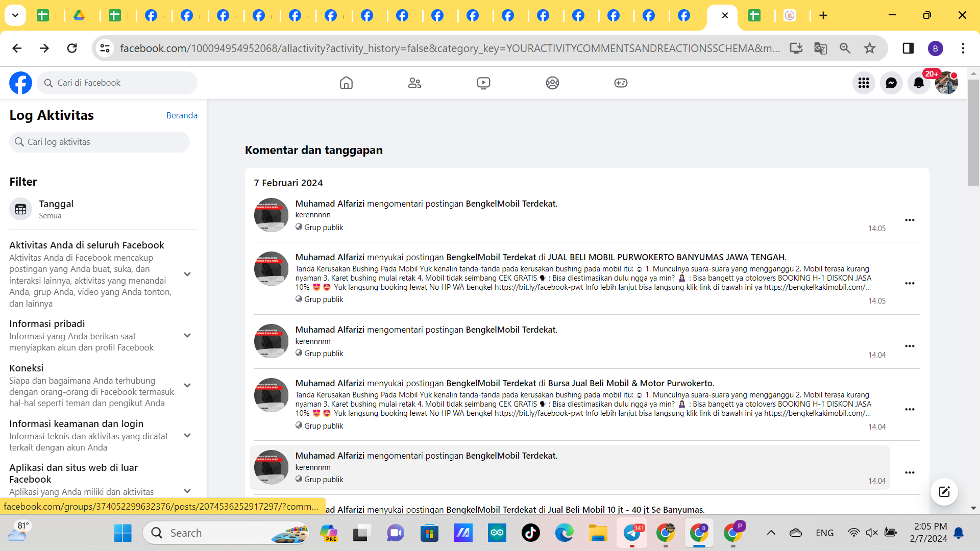Image resolution: width=980 pixels, height=551 pixels.
Task: Open Bursa Jual Beli Mobil & Motor Purwokerto link
Action: (630, 383)
